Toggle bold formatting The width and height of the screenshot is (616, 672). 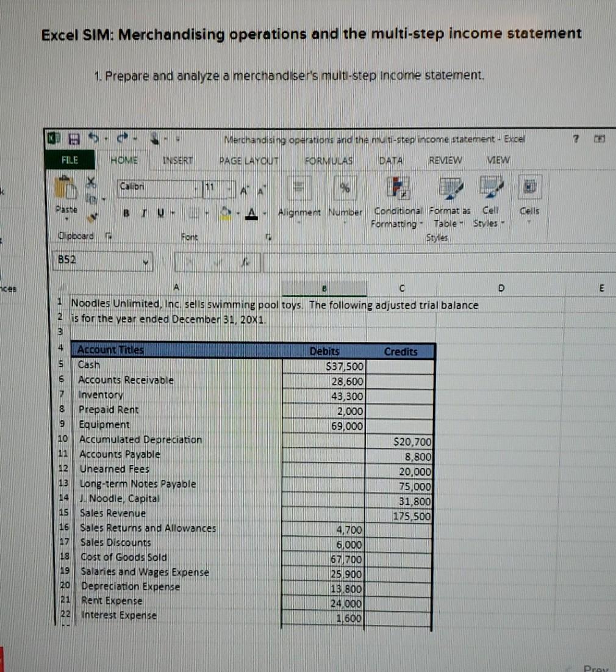(x=126, y=213)
